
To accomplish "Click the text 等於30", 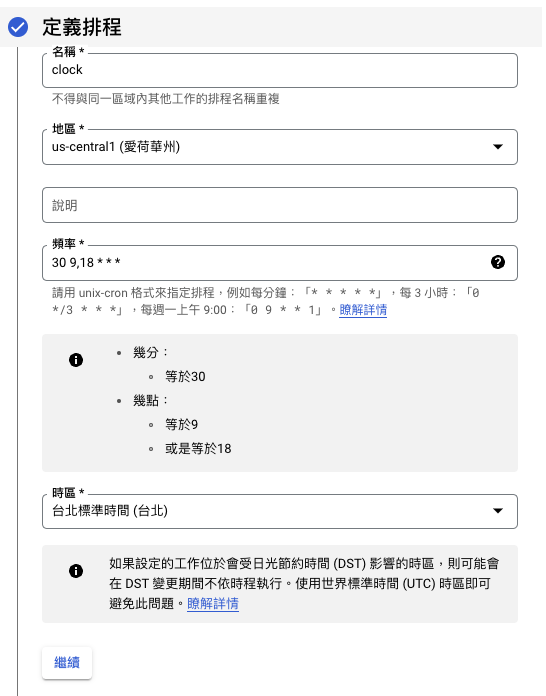I will (x=185, y=377).
